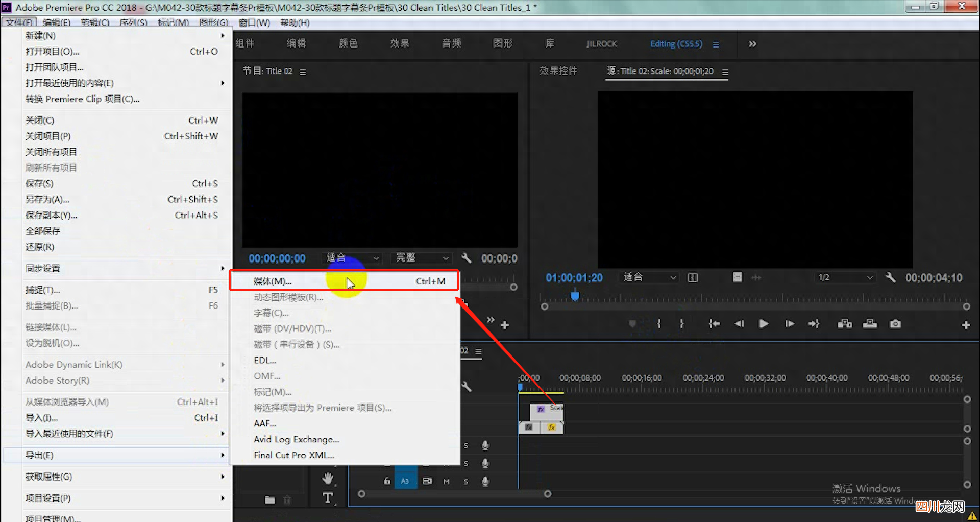Screen dimensions: 980x522
Task: Select the Scale clip in timeline
Action: pos(547,411)
